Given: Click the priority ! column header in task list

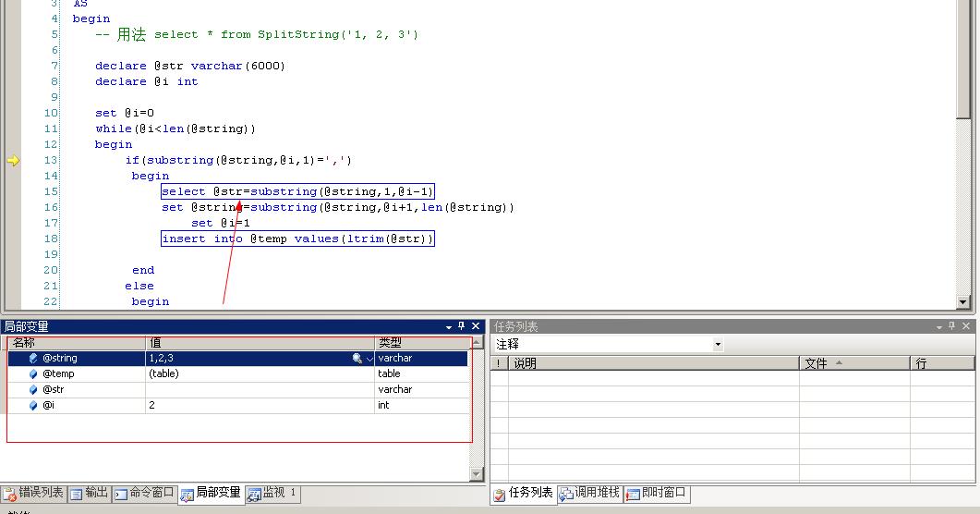Looking at the screenshot, I should click(x=499, y=363).
